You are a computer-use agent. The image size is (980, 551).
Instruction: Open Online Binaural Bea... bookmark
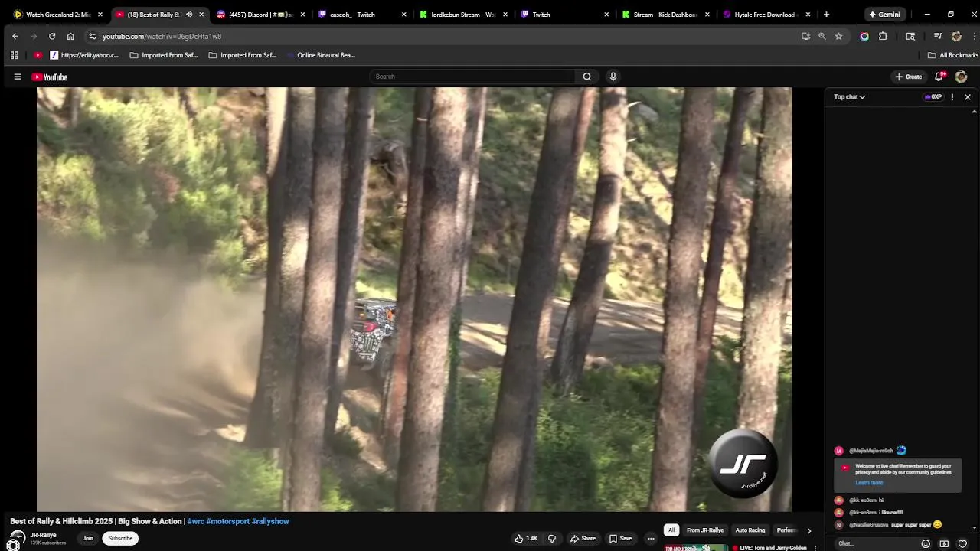(321, 55)
